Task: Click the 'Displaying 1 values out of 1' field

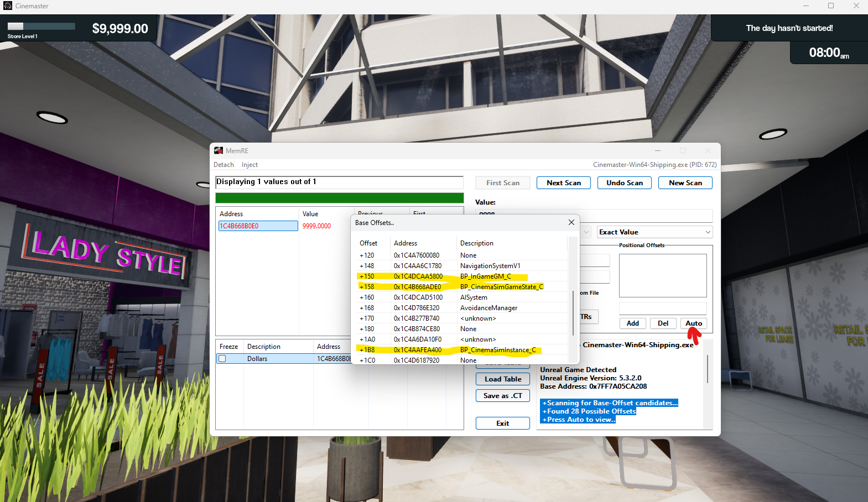Action: (x=340, y=182)
